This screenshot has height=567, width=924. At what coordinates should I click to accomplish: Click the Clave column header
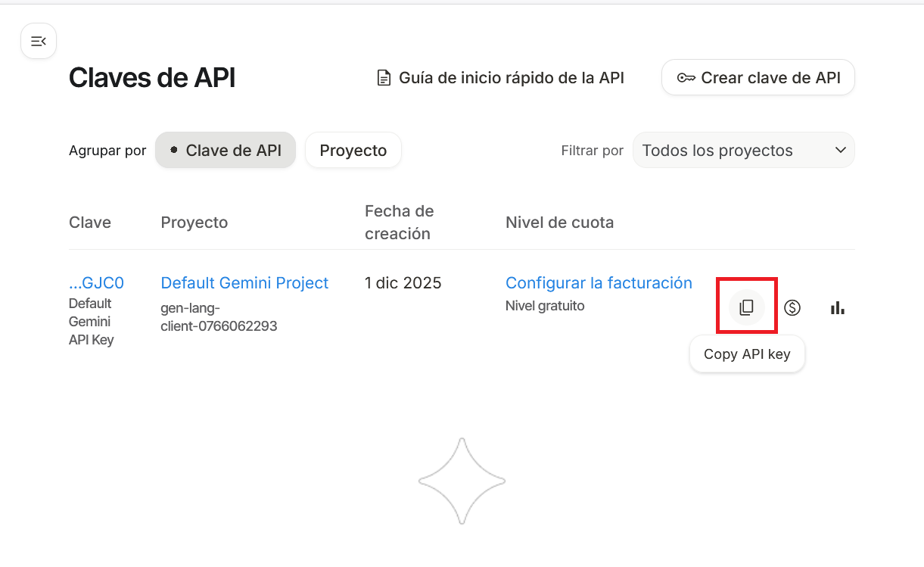point(90,223)
